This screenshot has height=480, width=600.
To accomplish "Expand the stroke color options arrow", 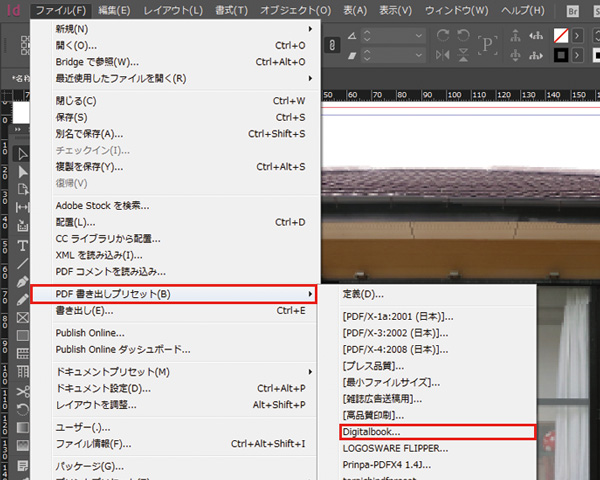I will tap(577, 56).
